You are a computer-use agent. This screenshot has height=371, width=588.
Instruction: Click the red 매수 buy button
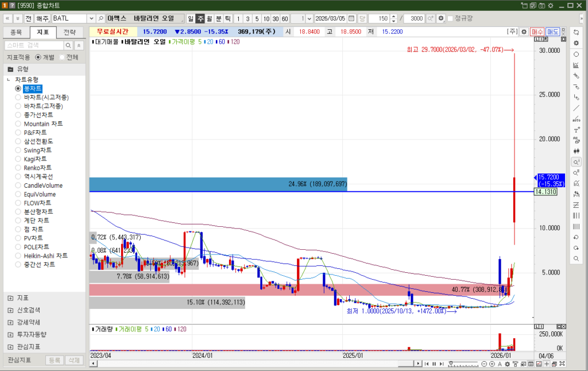click(537, 32)
